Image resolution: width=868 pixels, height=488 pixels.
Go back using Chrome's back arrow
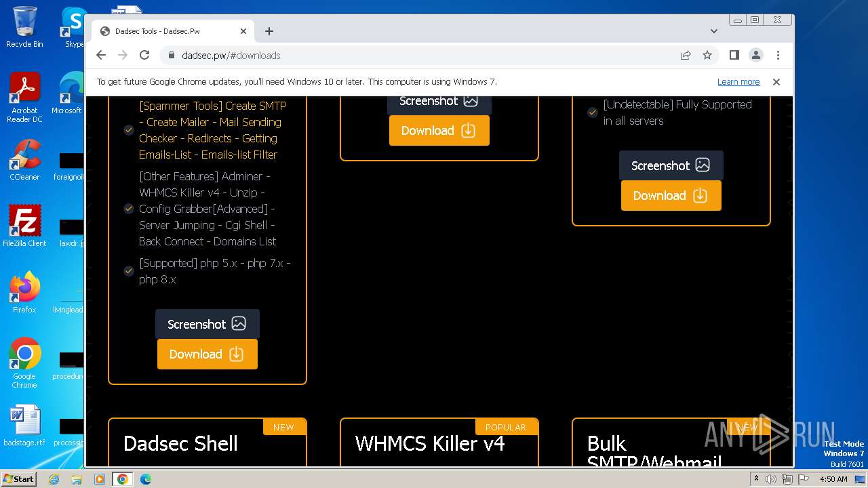pos(101,55)
